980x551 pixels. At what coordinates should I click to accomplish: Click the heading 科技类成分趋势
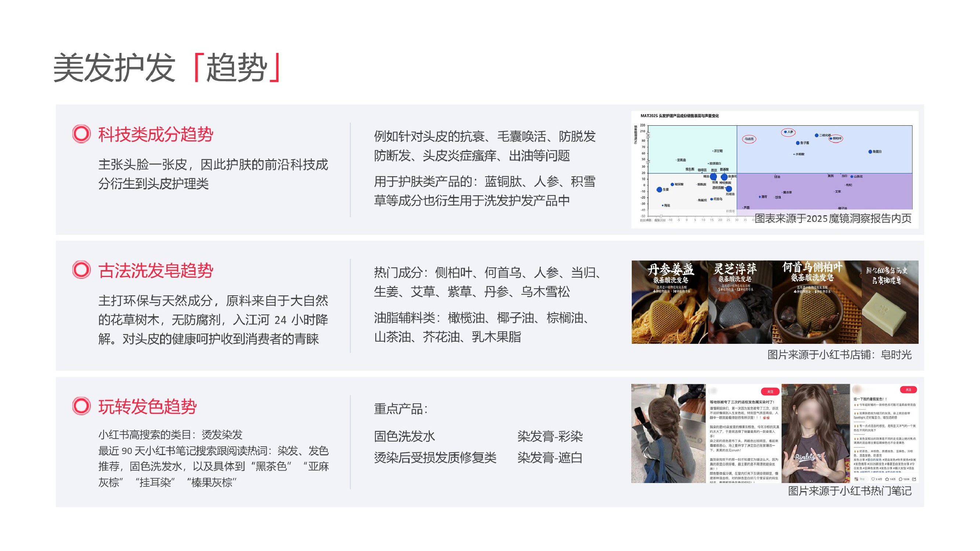(x=155, y=134)
